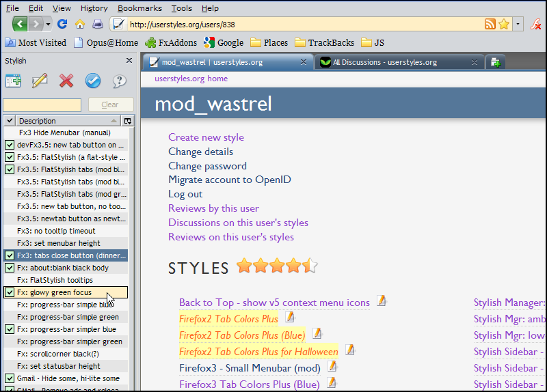Expand the Places bookmarks folder

[x=269, y=42]
